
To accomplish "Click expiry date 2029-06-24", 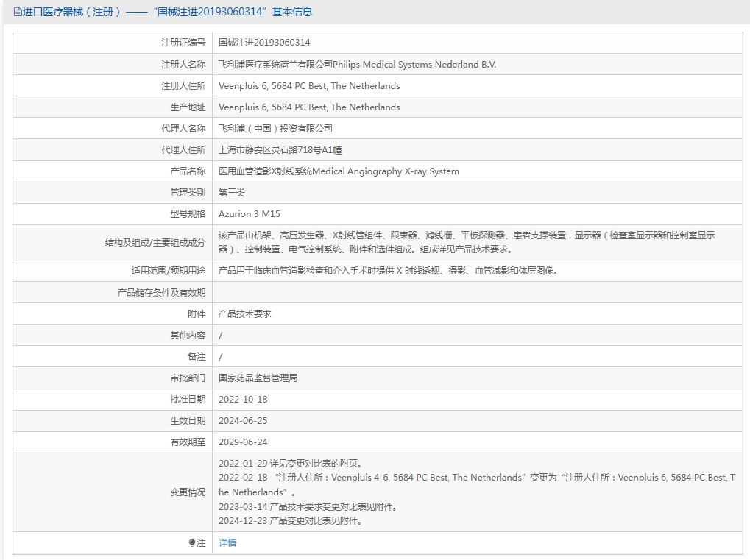I will tap(243, 442).
